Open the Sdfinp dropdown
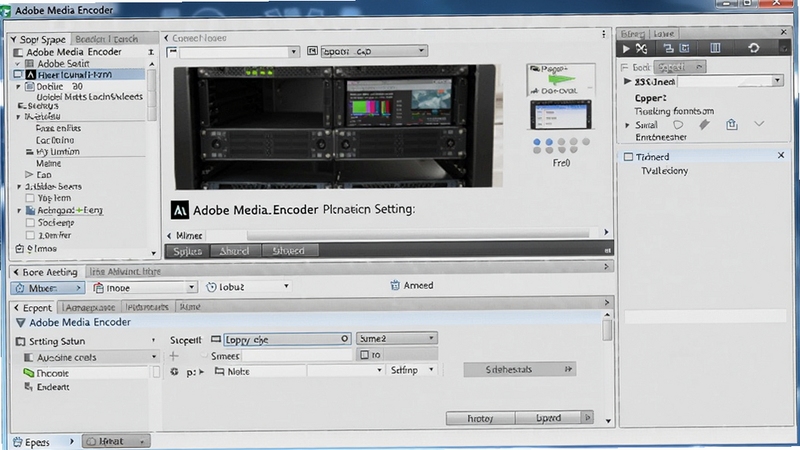Viewport: 800px width, 450px height. [412, 370]
